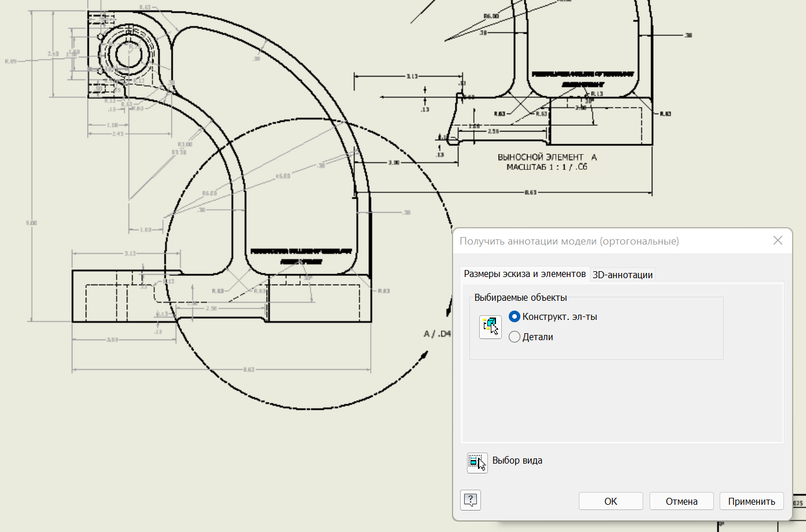This screenshot has height=532, width=806.
Task: Select the R3.00 radius dimension
Action: click(185, 144)
